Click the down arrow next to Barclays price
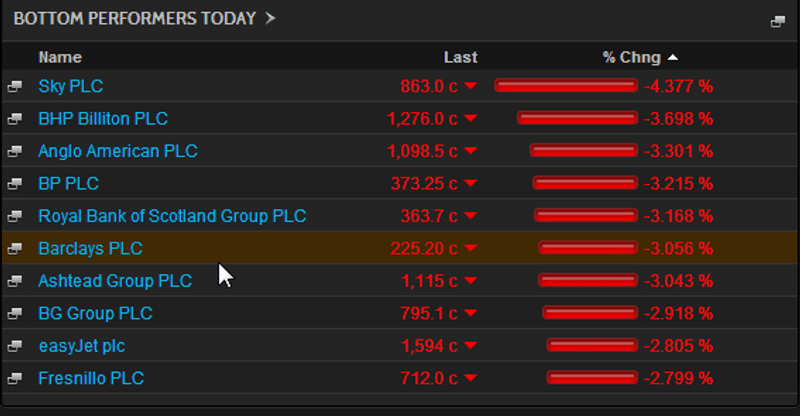The image size is (800, 416). (x=470, y=248)
